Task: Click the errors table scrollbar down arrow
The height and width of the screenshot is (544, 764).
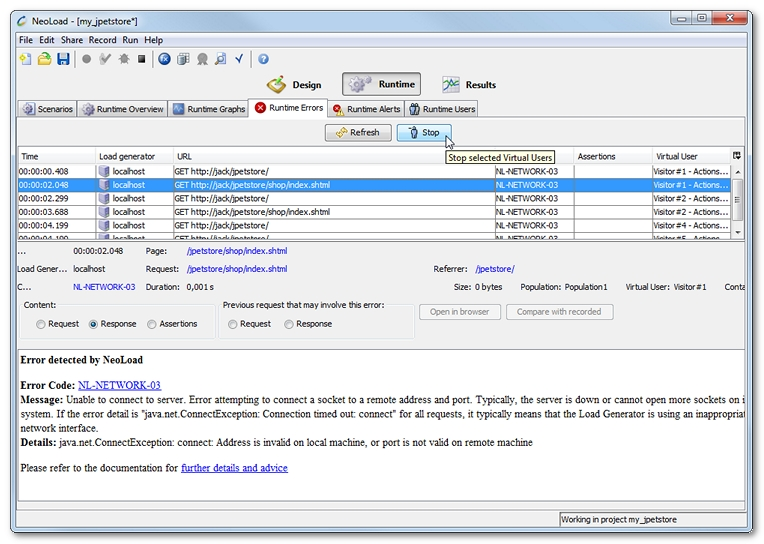Action: point(738,233)
